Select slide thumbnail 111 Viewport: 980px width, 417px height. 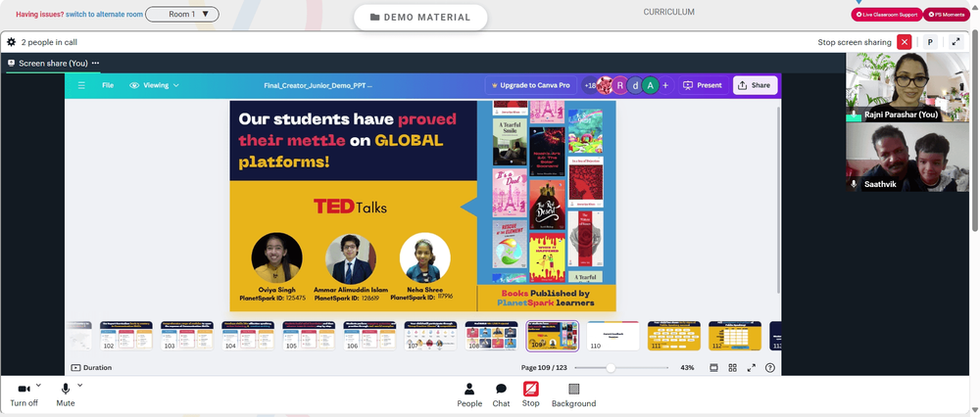[674, 336]
